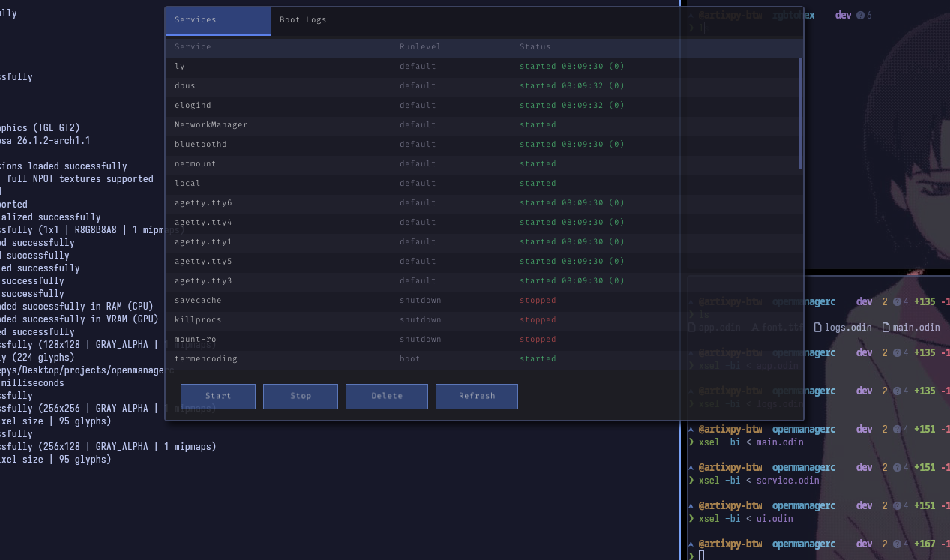This screenshot has width=950, height=560.
Task: Click the 'stopped' status of savecache
Action: tap(538, 301)
